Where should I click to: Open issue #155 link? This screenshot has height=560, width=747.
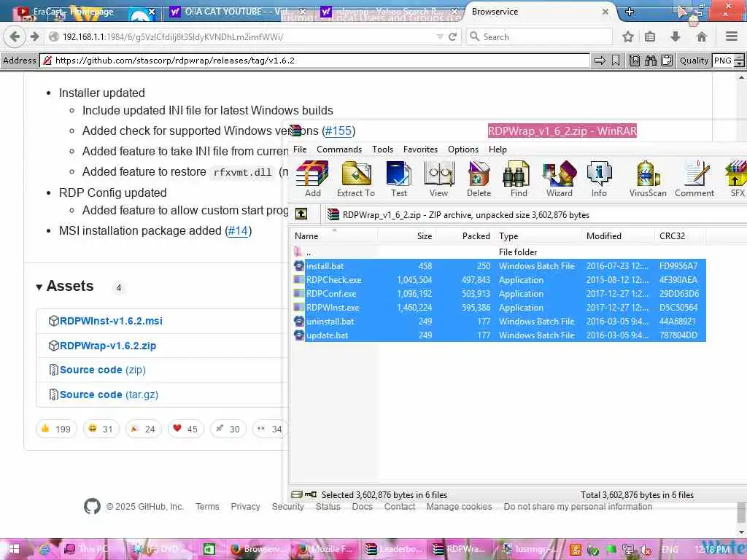coord(338,131)
